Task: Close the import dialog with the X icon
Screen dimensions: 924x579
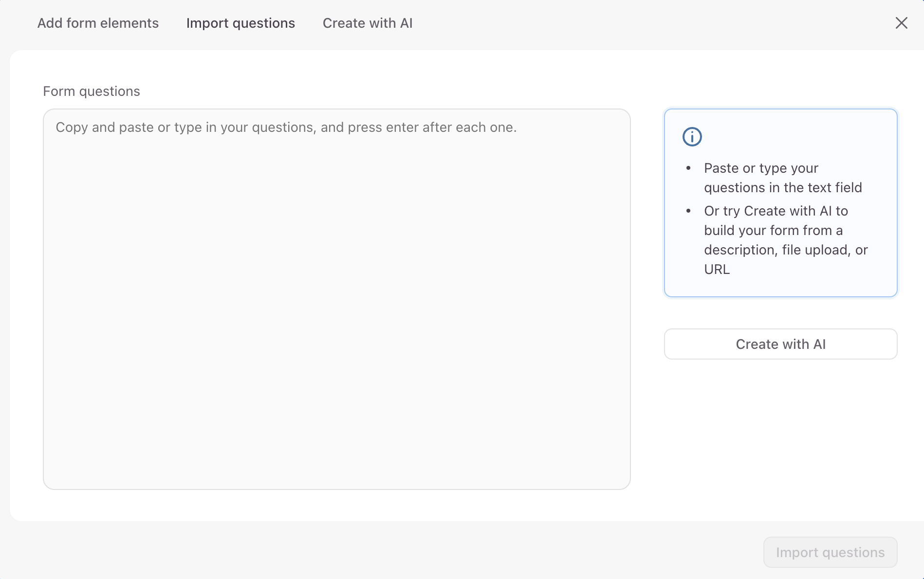Action: (x=901, y=23)
